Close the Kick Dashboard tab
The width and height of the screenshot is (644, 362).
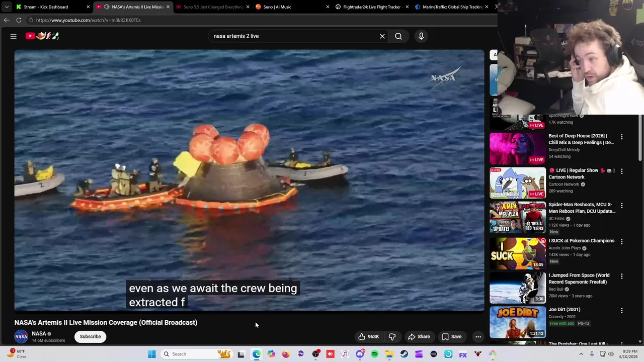click(88, 7)
